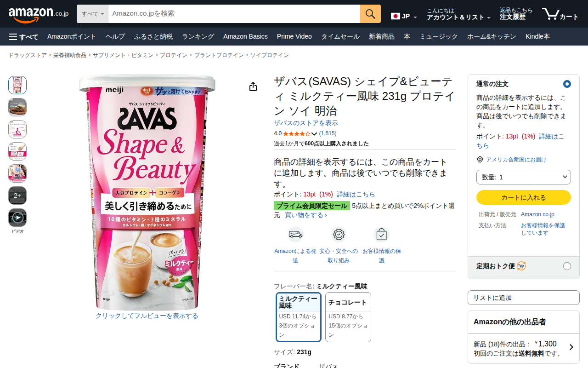Click クリックしてフルビューを表示する link
This screenshot has height=368, width=588.
[x=147, y=316]
